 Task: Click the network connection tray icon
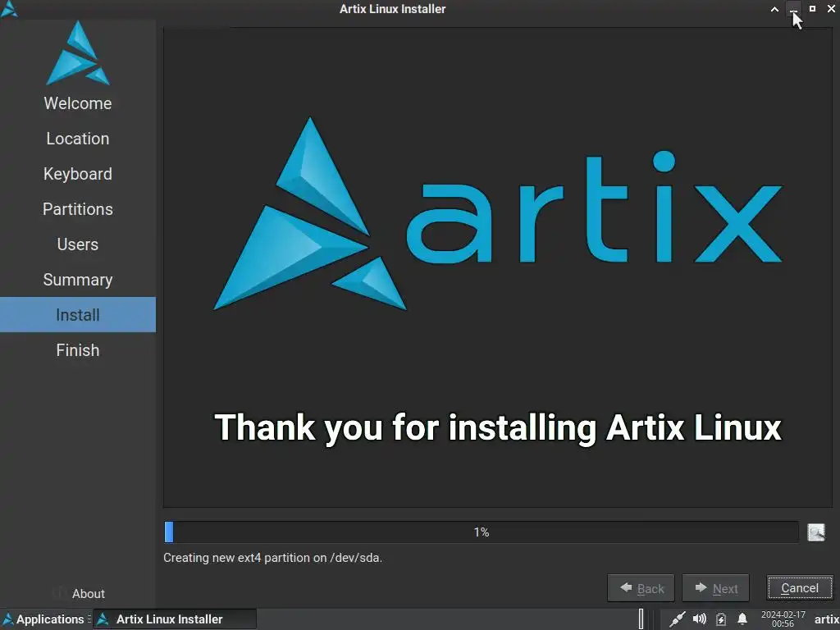(677, 619)
